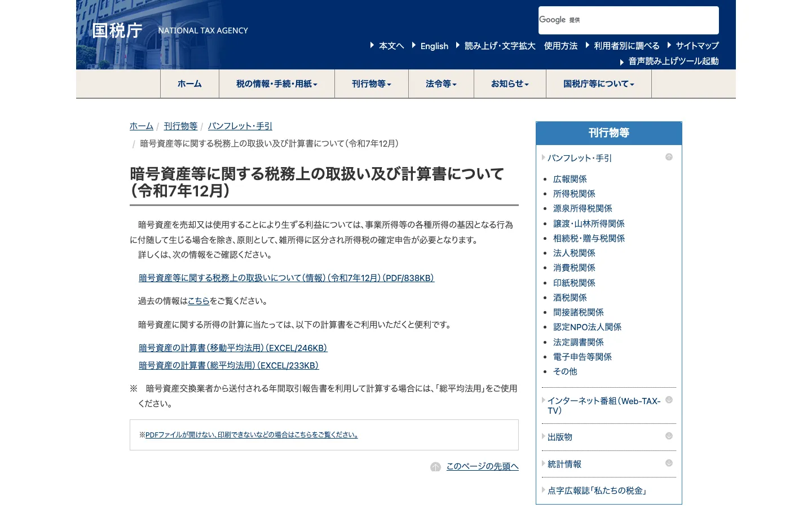Screen dimensions: 812x508
Task: Open 読み上げ・文字拡大 option
Action: click(x=500, y=46)
